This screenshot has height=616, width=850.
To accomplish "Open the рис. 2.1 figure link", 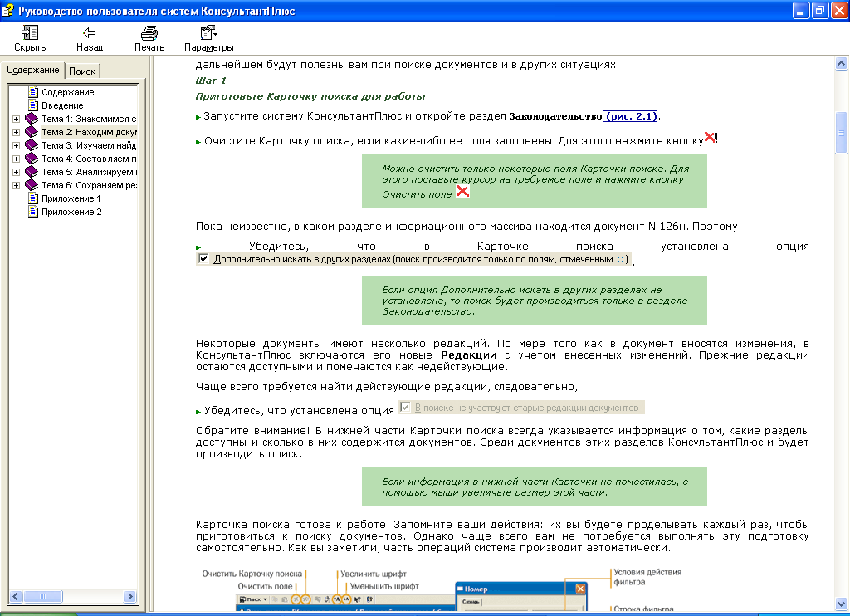I will tap(631, 116).
